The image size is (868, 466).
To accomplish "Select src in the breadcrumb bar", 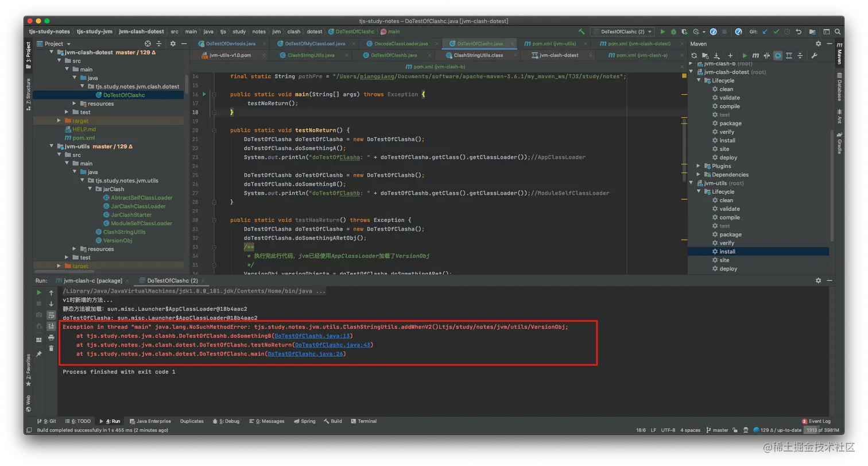I will 174,32.
